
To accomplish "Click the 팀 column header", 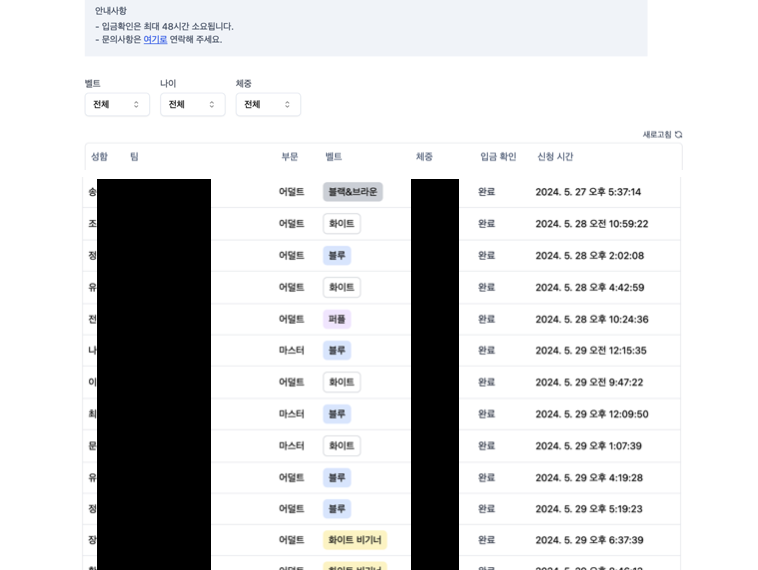I will (134, 157).
